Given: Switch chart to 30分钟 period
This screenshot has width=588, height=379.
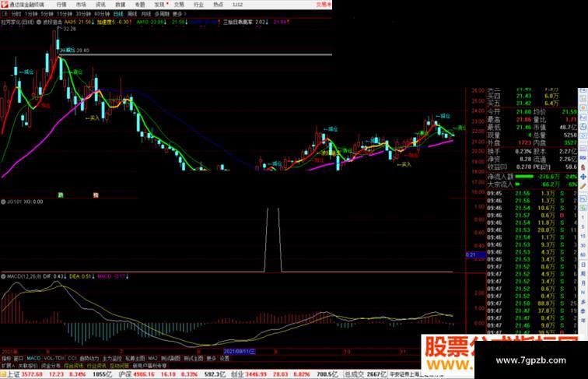Looking at the screenshot, I should pos(83,14).
